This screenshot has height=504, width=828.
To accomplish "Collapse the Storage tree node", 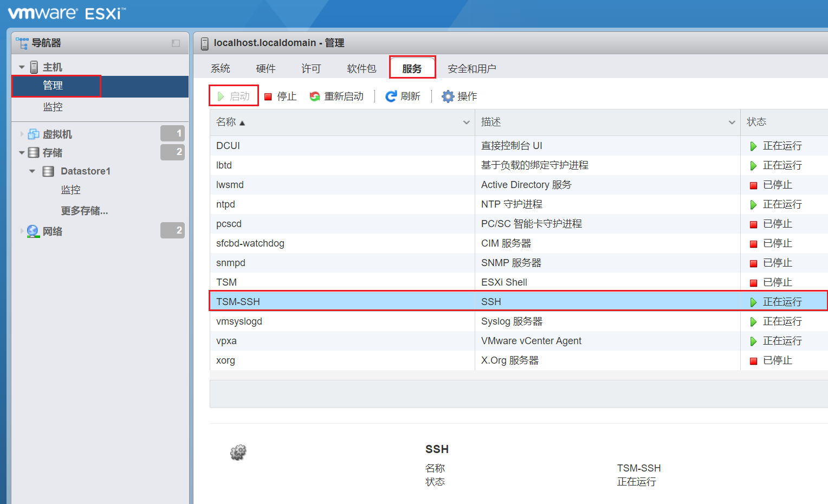I will pos(22,153).
